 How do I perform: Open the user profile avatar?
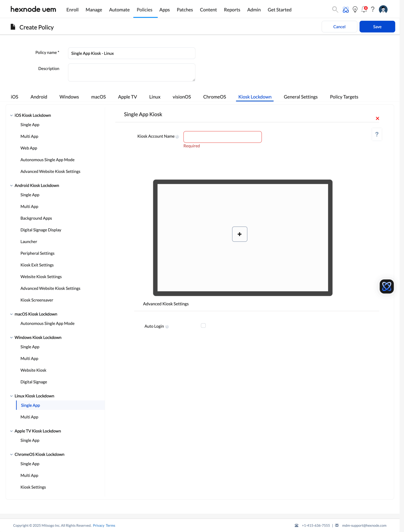(x=383, y=10)
